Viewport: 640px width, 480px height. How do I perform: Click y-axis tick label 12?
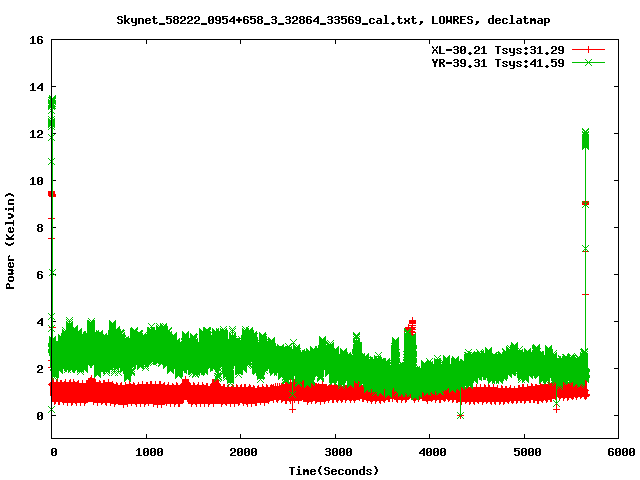pyautogui.click(x=36, y=134)
